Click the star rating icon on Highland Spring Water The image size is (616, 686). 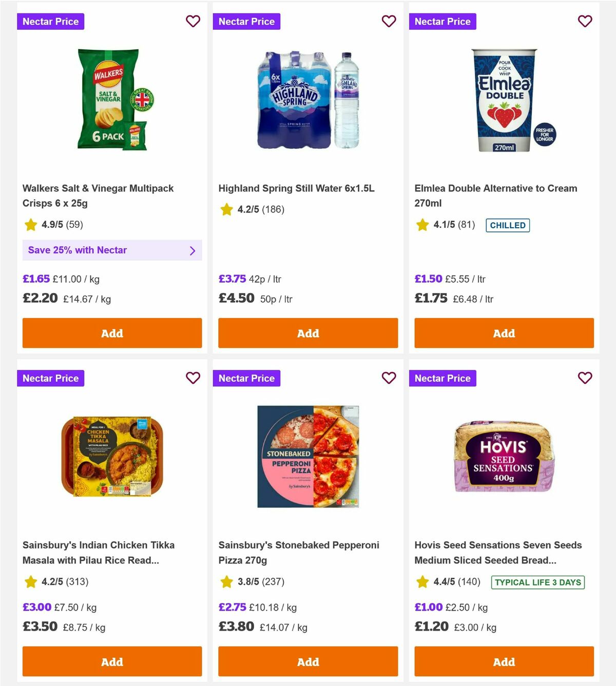tap(226, 209)
